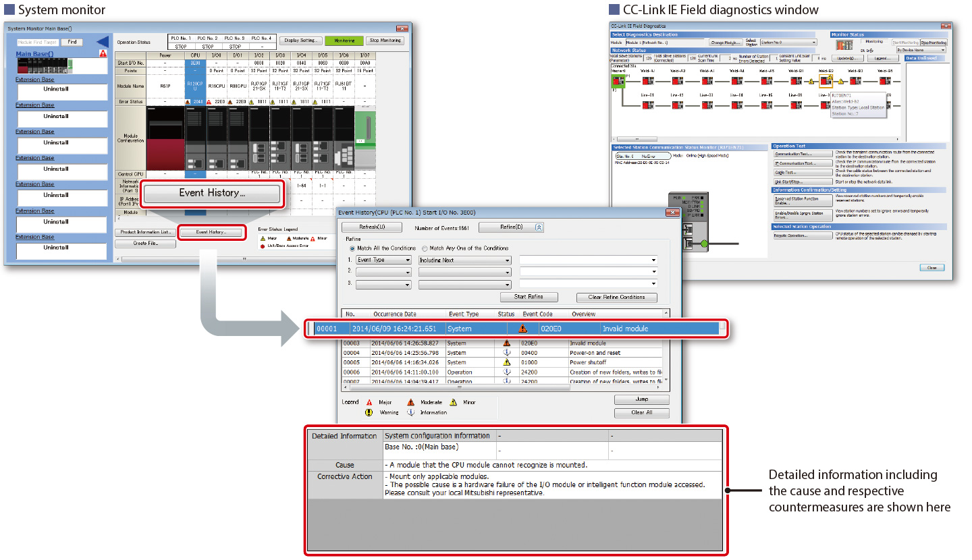Select the PLC No. 2 tab
Image resolution: width=972 pixels, height=560 pixels.
[x=208, y=39]
